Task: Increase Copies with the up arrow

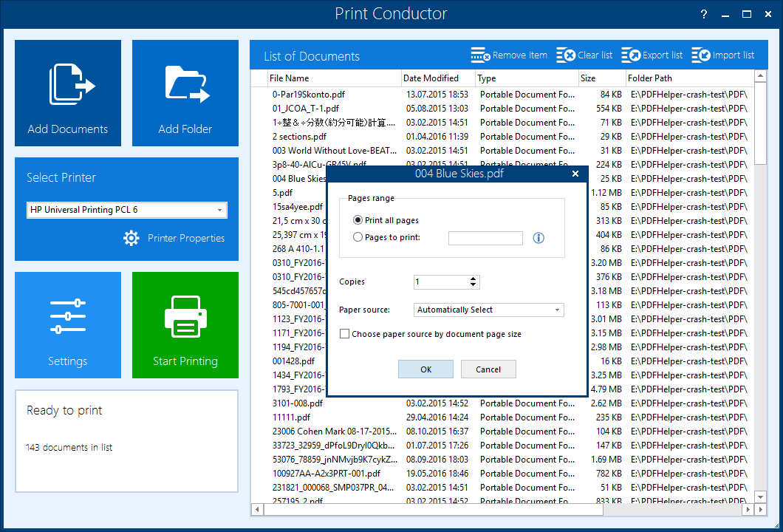Action: pos(473,279)
